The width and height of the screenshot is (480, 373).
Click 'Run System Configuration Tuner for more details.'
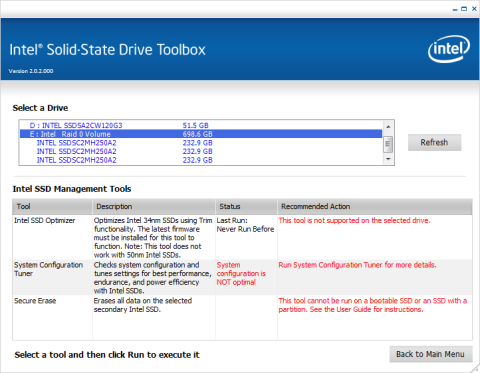click(357, 265)
